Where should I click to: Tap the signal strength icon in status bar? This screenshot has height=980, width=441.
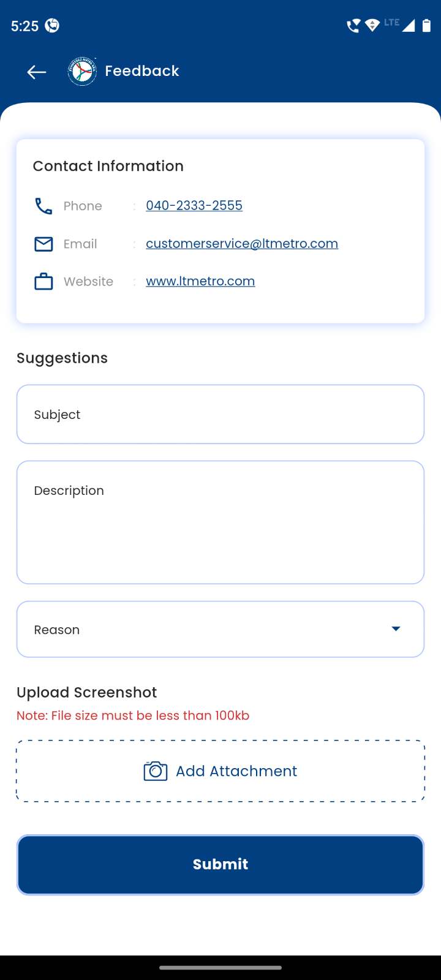pos(408,26)
